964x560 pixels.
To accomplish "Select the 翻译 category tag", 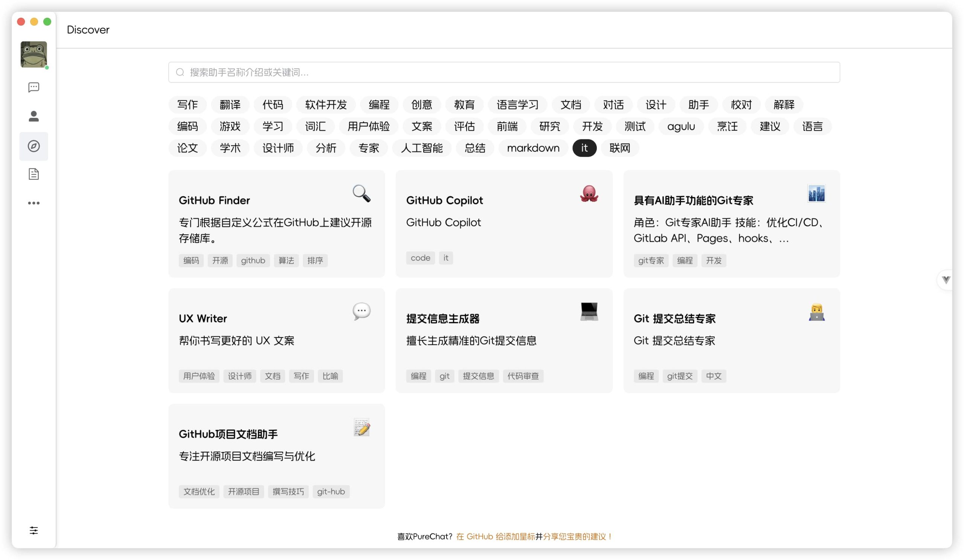I will 230,104.
